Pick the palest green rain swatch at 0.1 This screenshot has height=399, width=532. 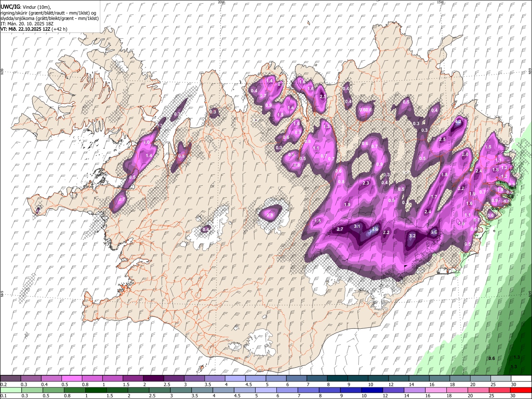tap(11, 390)
